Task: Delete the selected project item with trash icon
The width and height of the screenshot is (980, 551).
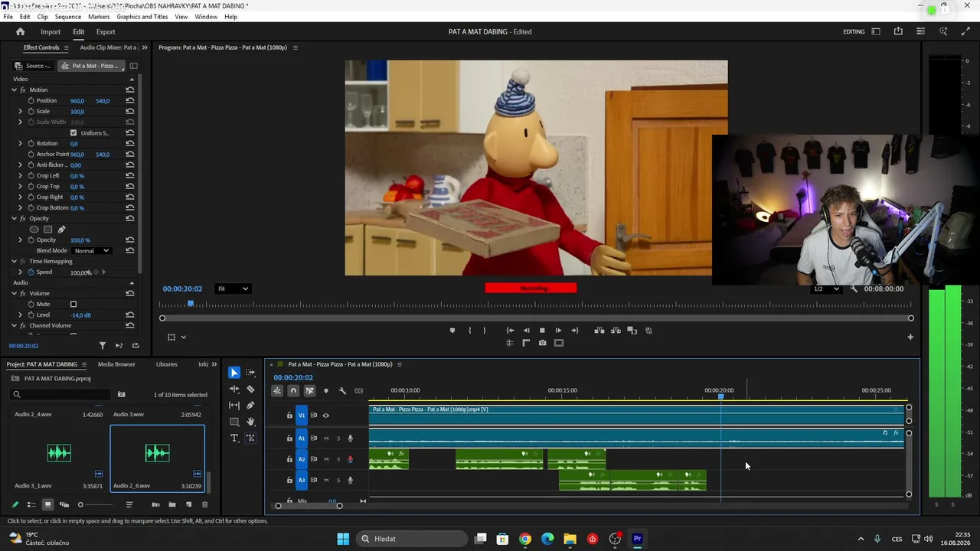Action: pyautogui.click(x=204, y=504)
